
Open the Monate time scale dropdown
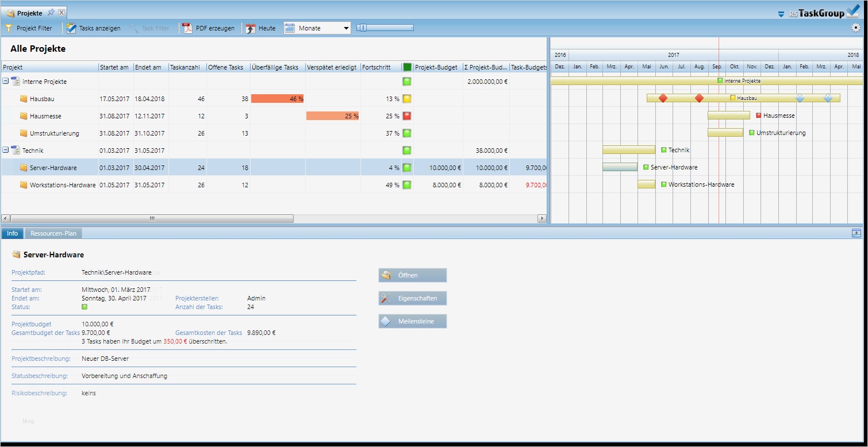[317, 28]
